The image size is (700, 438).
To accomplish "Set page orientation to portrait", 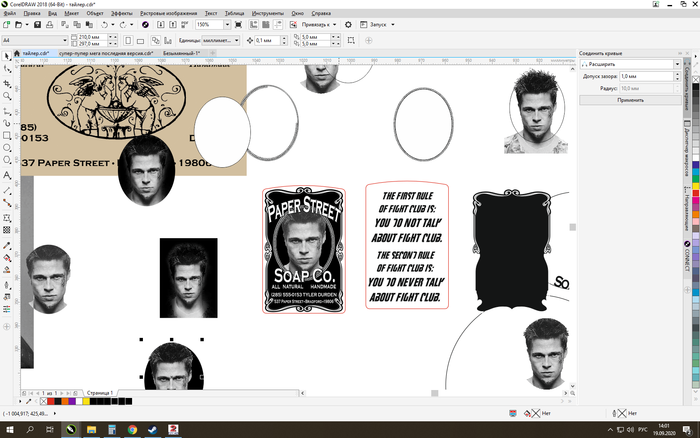I will click(x=128, y=41).
